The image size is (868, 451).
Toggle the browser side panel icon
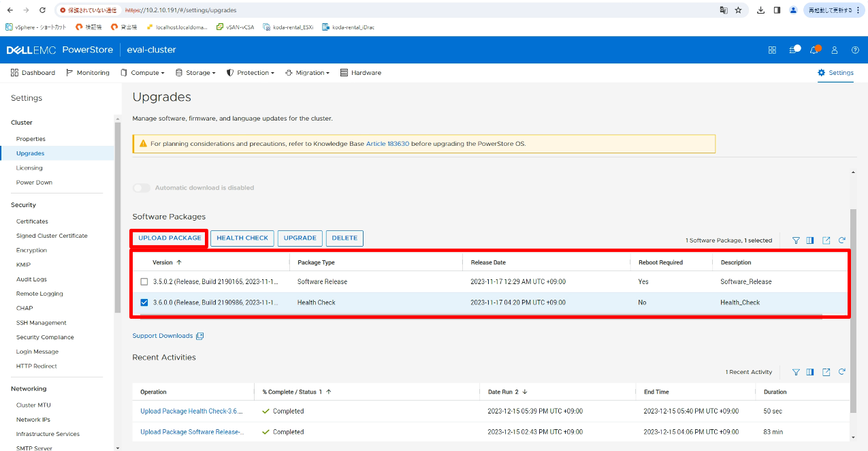pos(777,10)
